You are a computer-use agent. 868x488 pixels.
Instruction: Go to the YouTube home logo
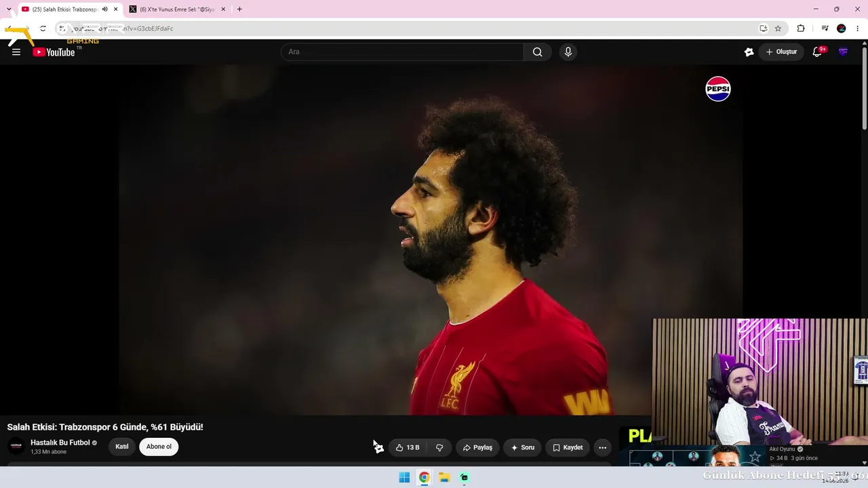(54, 52)
